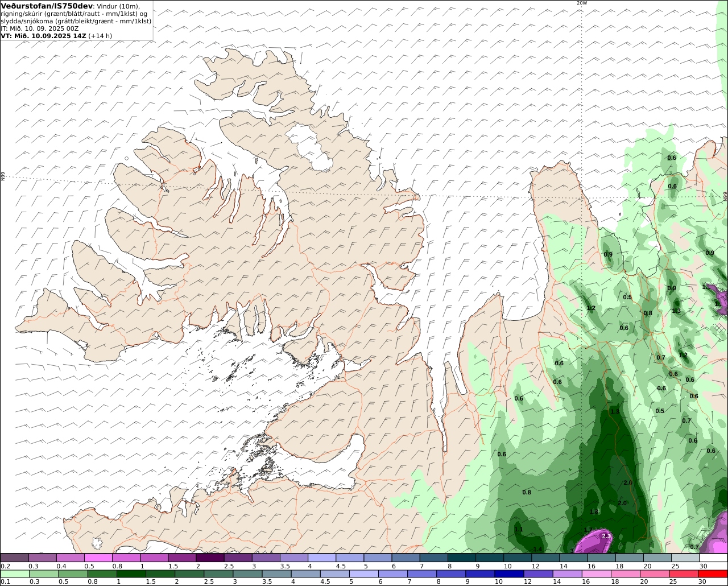
Task: Click the upper legend lavender swatch starting at 4
Action: pyautogui.click(x=322, y=558)
